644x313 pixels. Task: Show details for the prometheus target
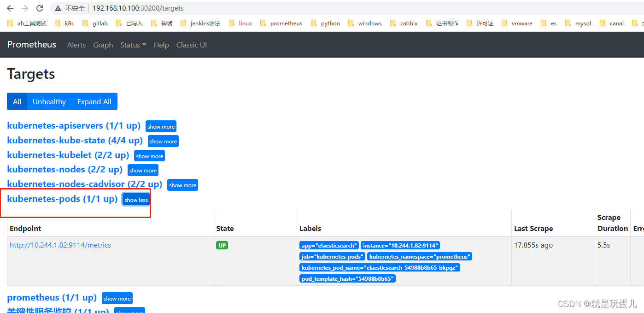pyautogui.click(x=117, y=298)
